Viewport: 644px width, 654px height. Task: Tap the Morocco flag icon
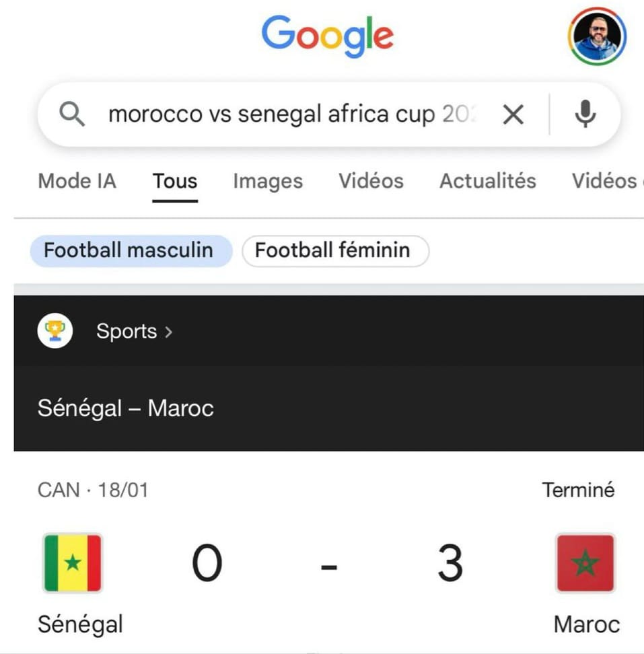click(x=585, y=562)
